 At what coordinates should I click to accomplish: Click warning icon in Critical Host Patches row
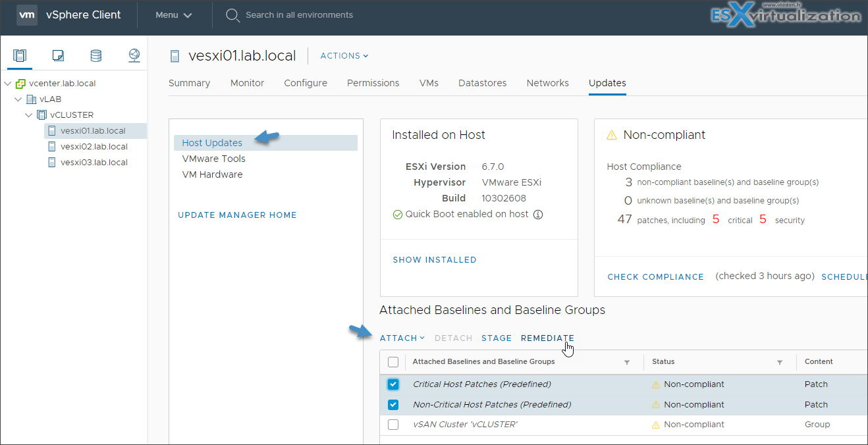click(x=656, y=384)
